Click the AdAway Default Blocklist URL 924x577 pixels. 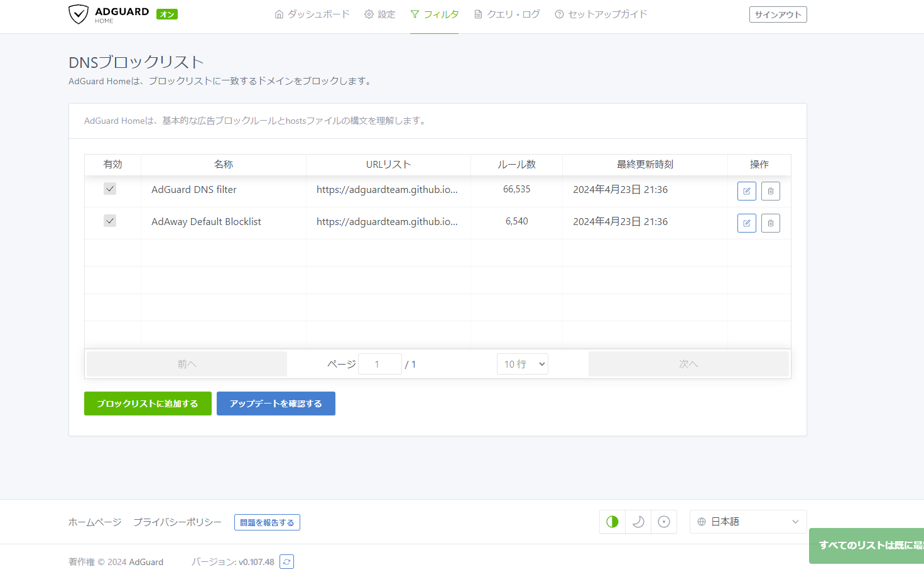click(x=387, y=221)
